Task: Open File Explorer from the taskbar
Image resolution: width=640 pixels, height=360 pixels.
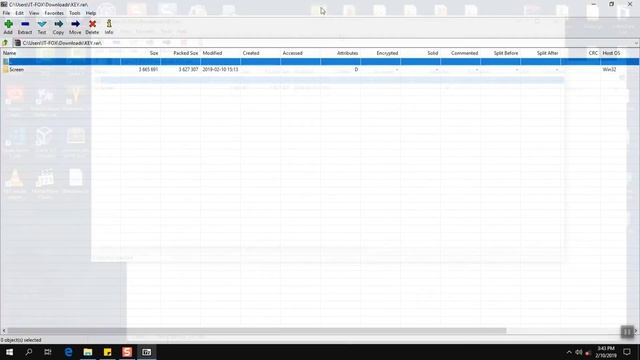Action: coord(88,352)
